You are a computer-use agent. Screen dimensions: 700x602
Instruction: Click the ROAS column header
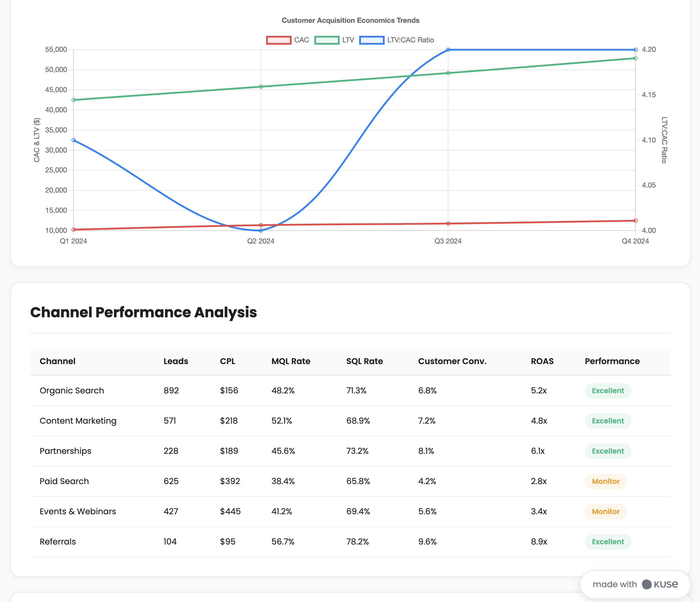(542, 361)
